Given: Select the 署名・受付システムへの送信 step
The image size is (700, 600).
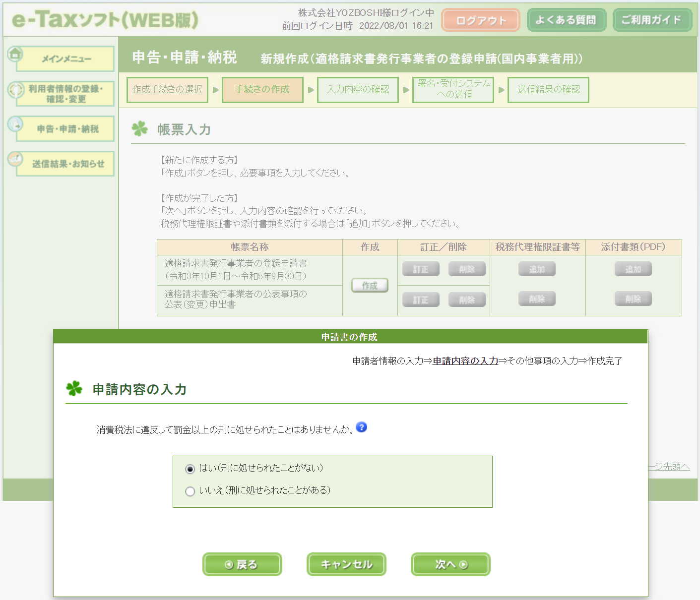Looking at the screenshot, I should click(453, 90).
